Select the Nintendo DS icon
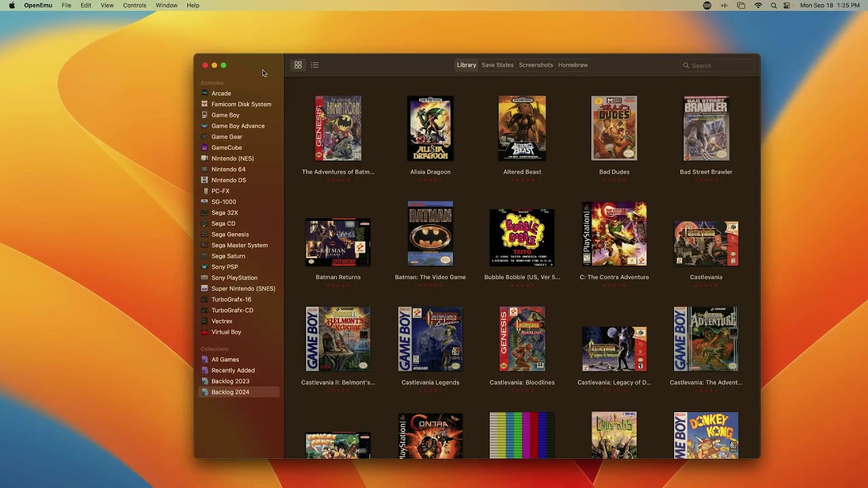The width and height of the screenshot is (868, 488). (205, 180)
